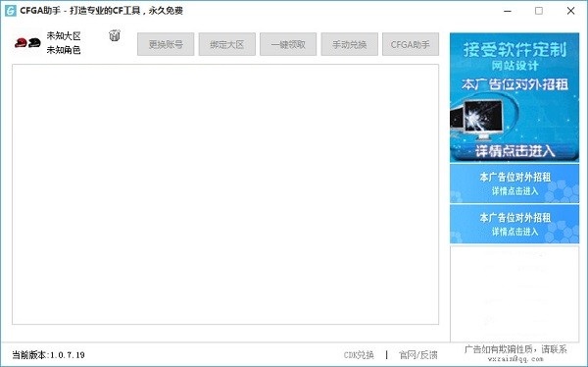The height and width of the screenshot is (367, 588).
Task: Click the 当前版本:1.0.7.19 version text
Action: click(48, 355)
